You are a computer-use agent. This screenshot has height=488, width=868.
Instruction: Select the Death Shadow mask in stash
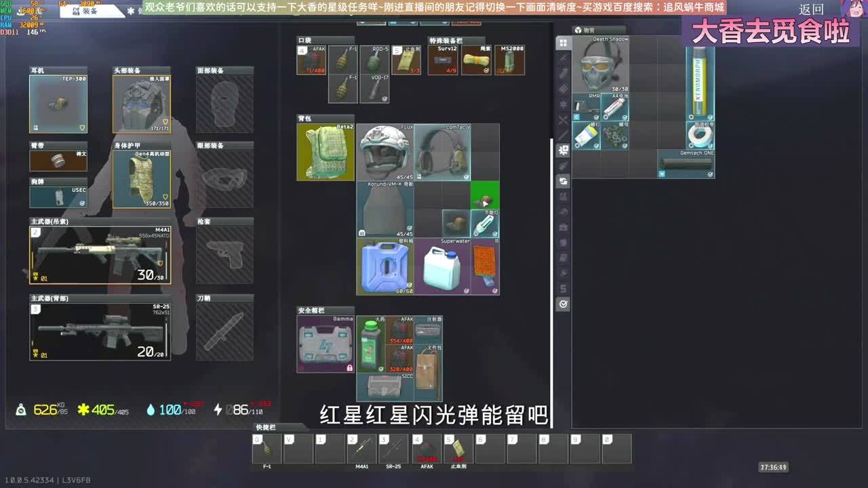[601, 64]
